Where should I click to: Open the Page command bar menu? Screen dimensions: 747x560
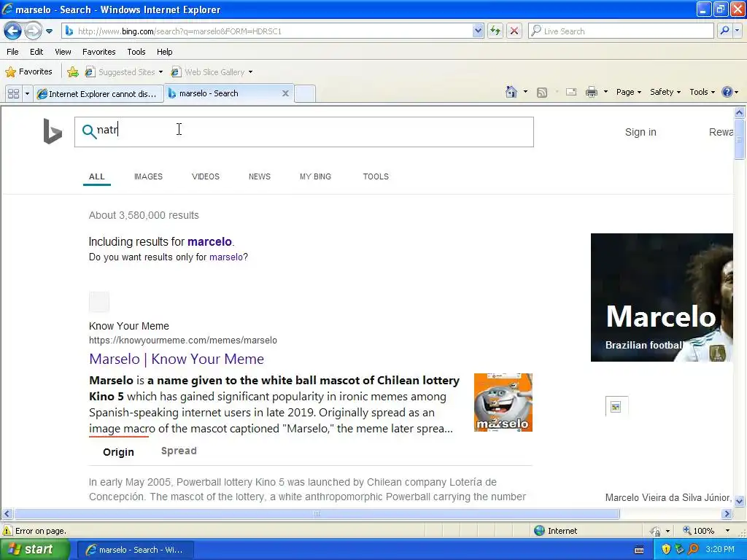[628, 92]
